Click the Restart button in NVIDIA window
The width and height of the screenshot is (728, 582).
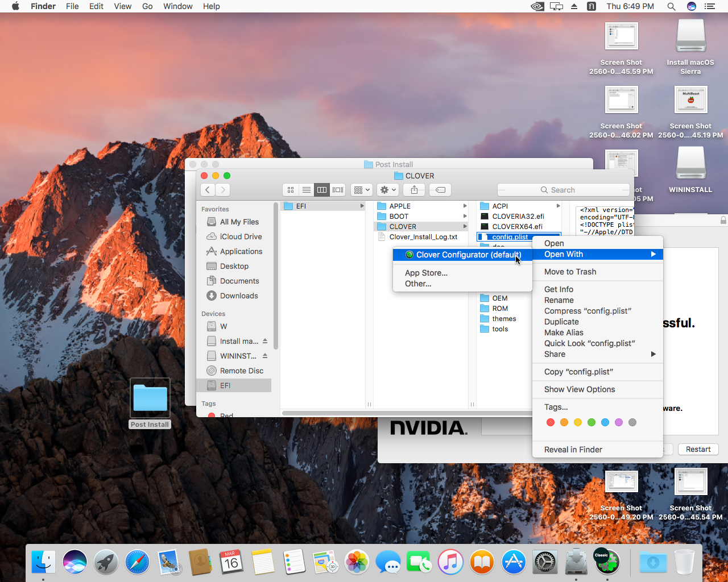pyautogui.click(x=698, y=449)
